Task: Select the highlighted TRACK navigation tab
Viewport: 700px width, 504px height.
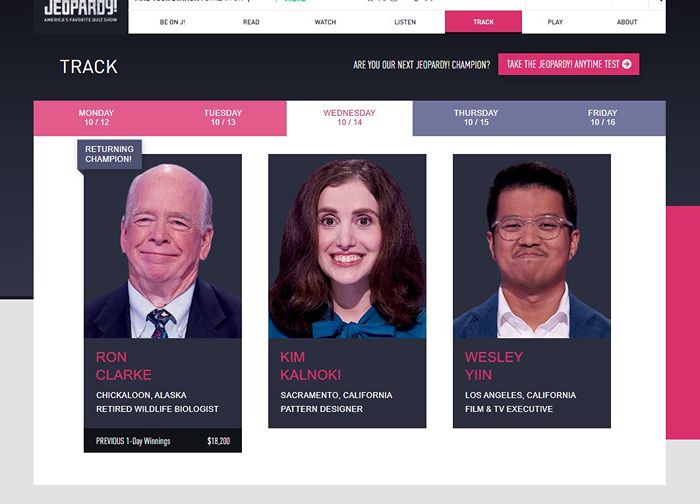Action: tap(483, 22)
